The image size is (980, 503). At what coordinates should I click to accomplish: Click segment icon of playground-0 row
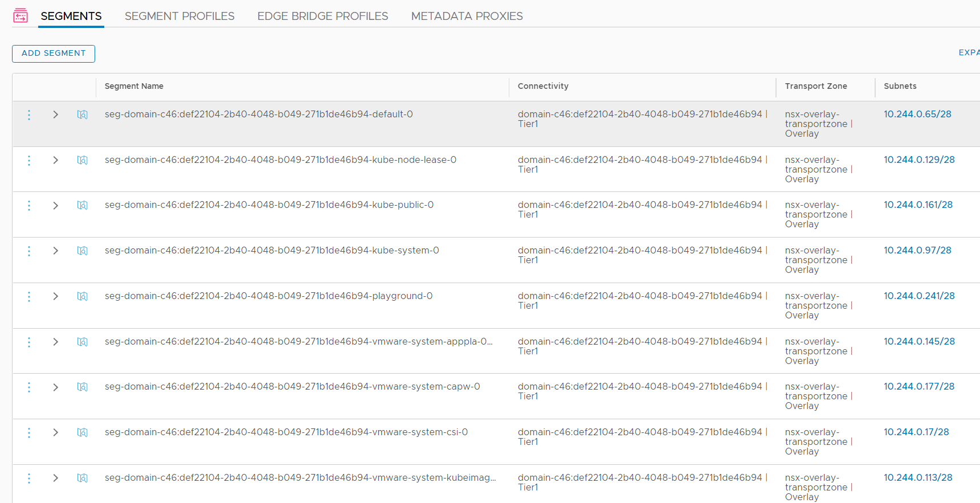pos(83,296)
